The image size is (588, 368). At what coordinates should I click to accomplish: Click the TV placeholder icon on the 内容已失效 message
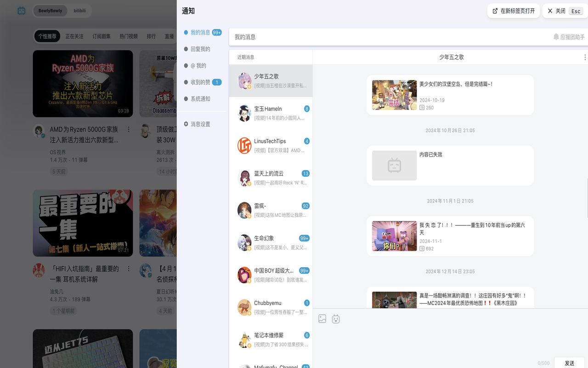click(394, 165)
